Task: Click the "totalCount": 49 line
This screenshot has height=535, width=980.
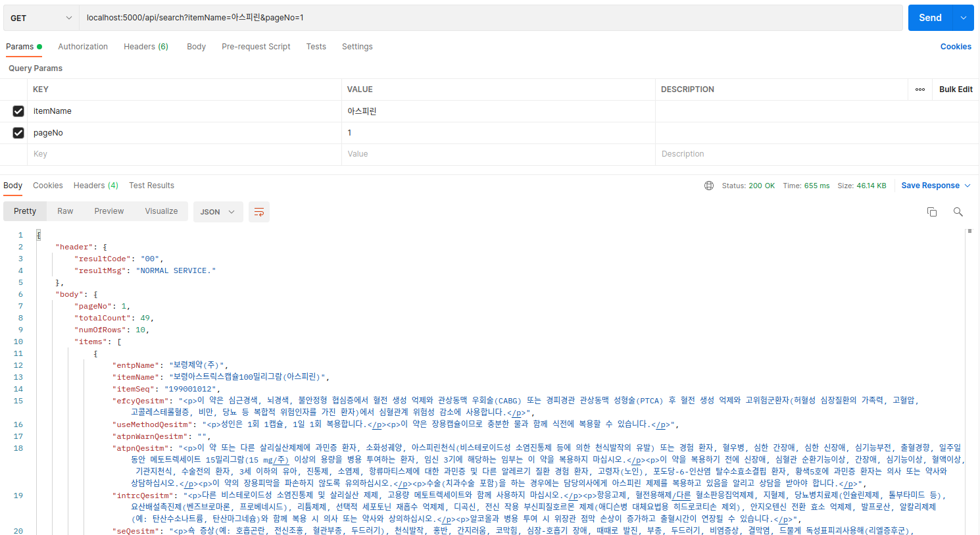Action: 114,318
